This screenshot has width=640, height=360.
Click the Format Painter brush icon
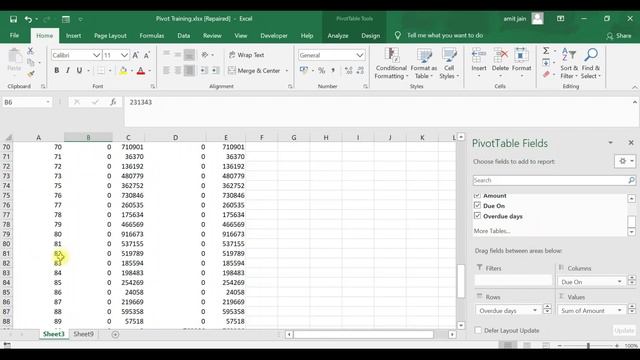(x=31, y=74)
